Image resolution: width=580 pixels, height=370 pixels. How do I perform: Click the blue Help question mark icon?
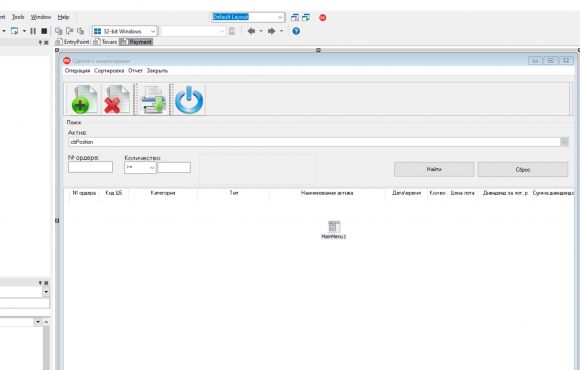pos(296,31)
